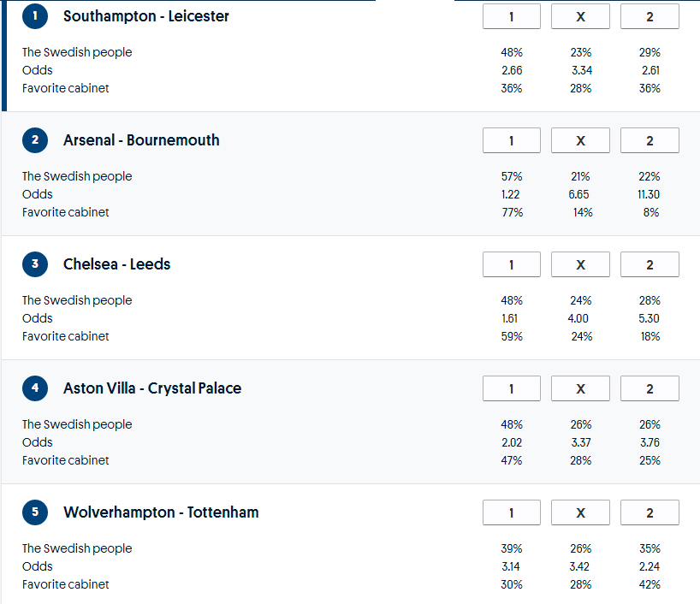The width and height of the screenshot is (700, 604).
Task: Choose X for Aston Villa - Crystal Palace
Action: [x=580, y=388]
